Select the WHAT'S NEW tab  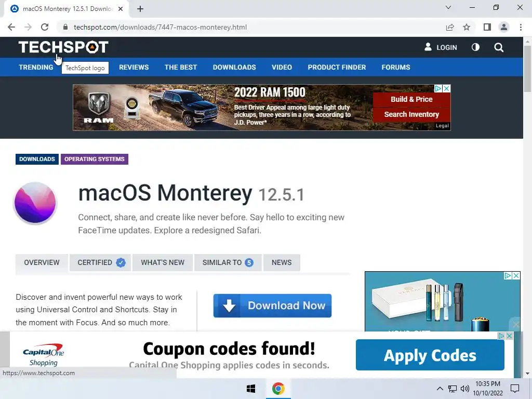pos(163,262)
